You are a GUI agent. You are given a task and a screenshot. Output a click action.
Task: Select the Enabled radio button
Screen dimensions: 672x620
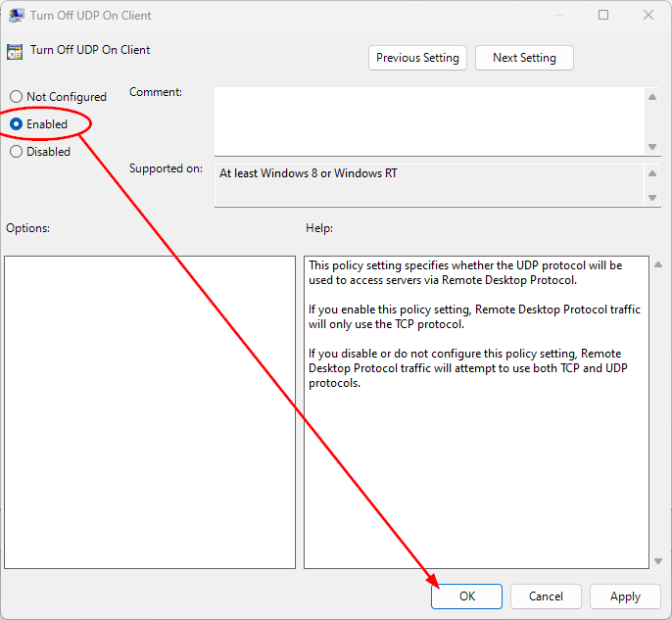[16, 124]
